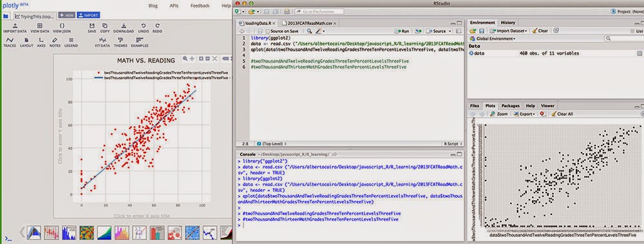
Task: Download the plotly chart
Action: (124, 28)
